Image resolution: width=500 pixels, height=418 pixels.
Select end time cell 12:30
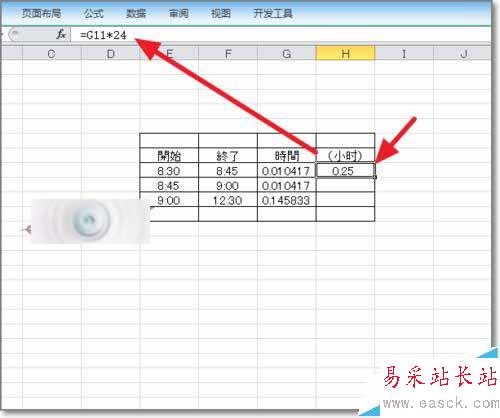(x=228, y=200)
